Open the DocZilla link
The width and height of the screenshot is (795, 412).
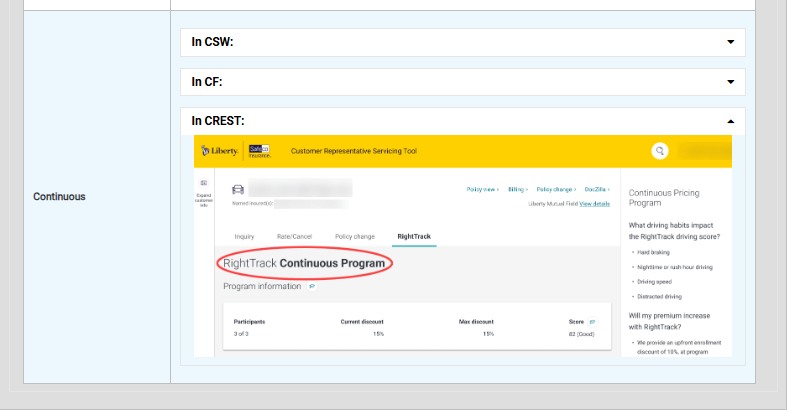click(x=597, y=190)
